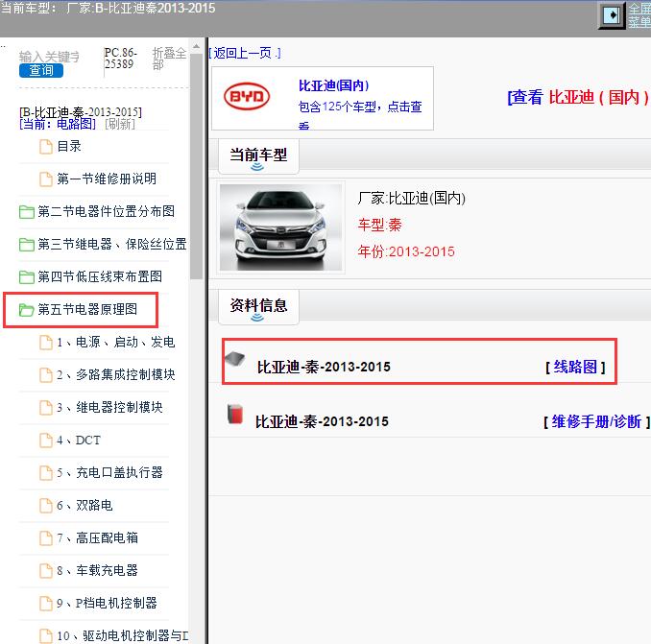Viewport: 651px width, 644px height.
Task: Open 2、多路集成控制模块 tree item
Action: (116, 374)
